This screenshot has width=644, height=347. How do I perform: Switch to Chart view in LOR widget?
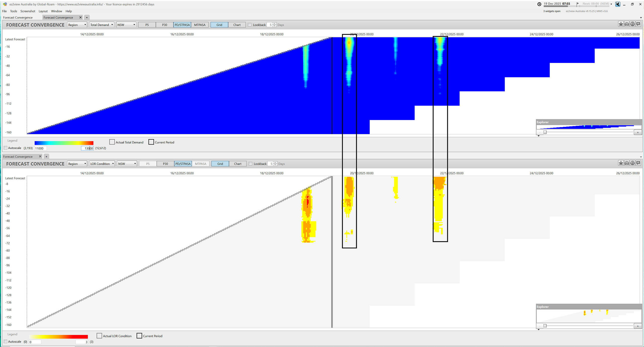237,164
